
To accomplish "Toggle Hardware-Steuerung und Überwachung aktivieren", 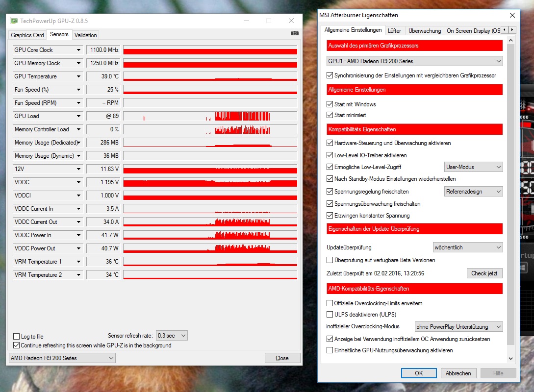I will coord(330,143).
